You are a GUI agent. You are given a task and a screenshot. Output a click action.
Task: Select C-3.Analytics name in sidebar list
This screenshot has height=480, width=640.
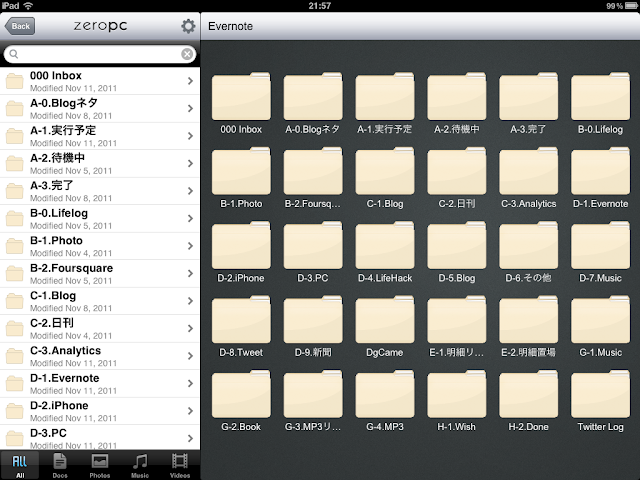pyautogui.click(x=65, y=351)
